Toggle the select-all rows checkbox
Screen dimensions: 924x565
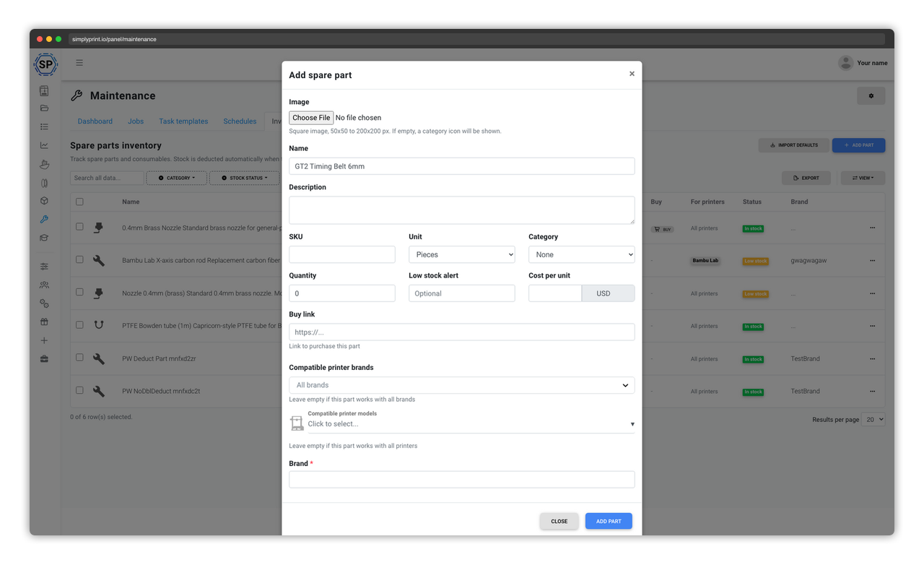tap(79, 202)
